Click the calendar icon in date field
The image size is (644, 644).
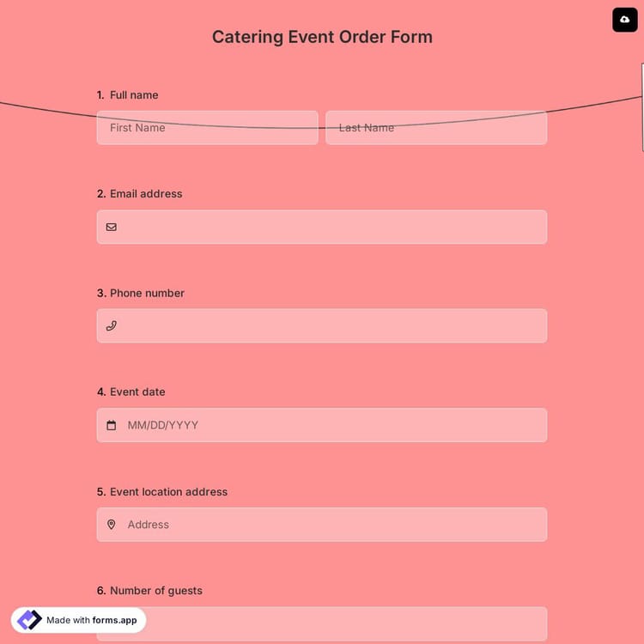tap(112, 425)
